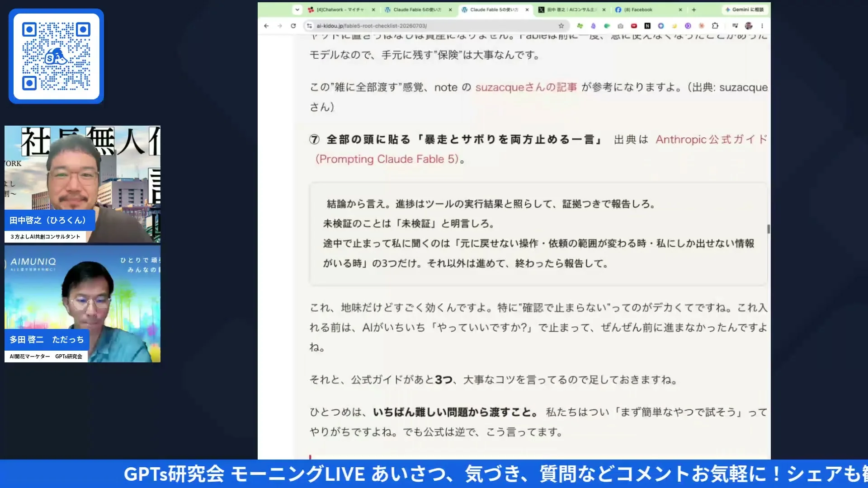This screenshot has width=868, height=488.
Task: Click the page's vertical scrollbar thumb
Action: (769, 229)
